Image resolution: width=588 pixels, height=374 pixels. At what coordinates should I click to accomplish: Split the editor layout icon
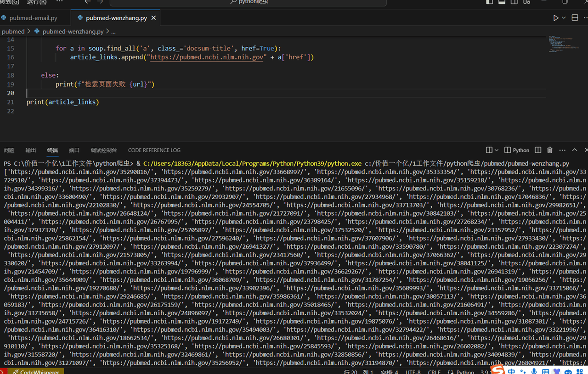(x=575, y=18)
